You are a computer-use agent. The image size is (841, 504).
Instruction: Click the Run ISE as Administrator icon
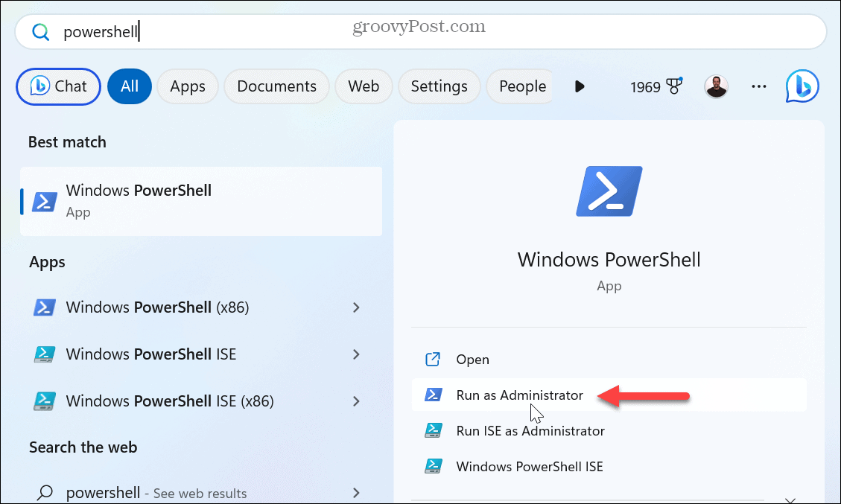434,430
